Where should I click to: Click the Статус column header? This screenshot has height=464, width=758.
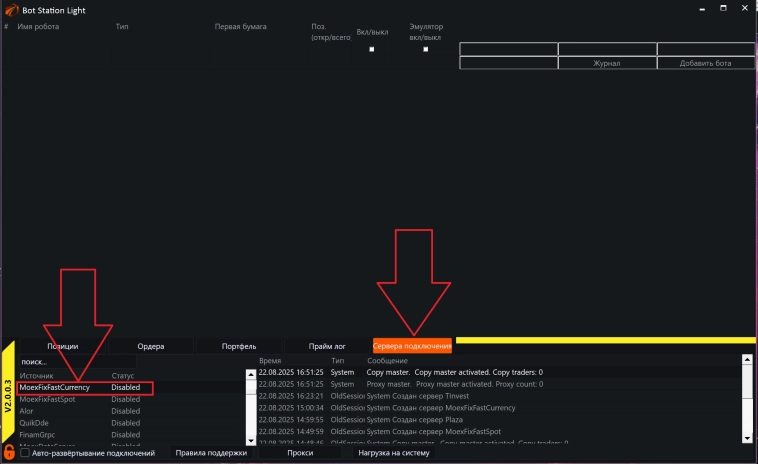[123, 376]
